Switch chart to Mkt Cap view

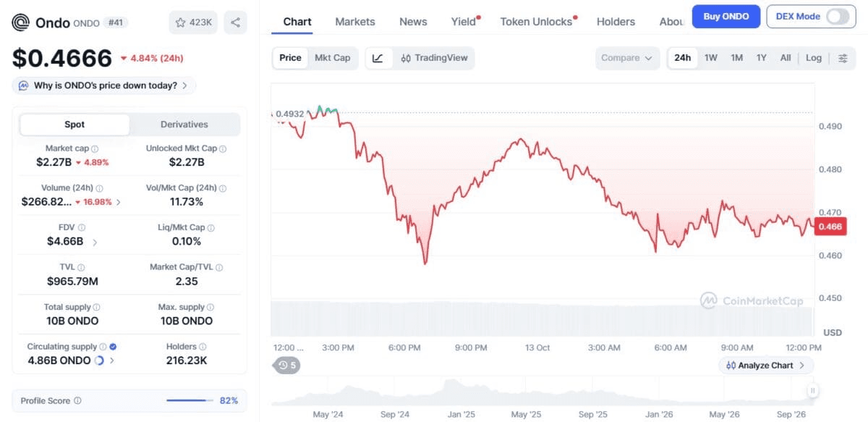[x=332, y=58]
